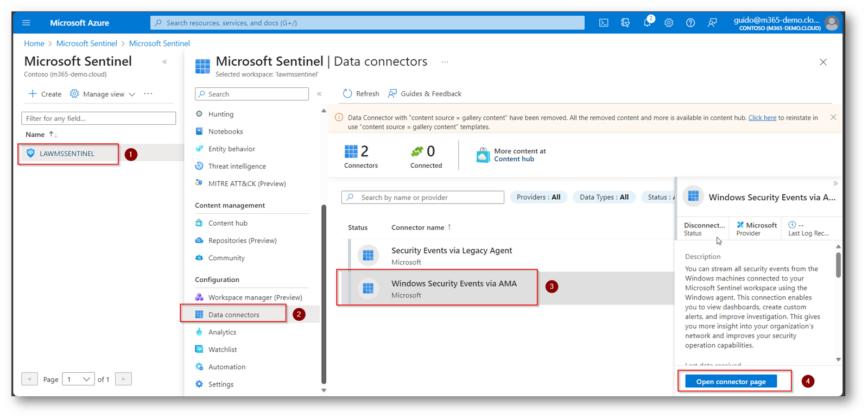Viewport: 868px width, 419px height.
Task: Click the description panel scrollbar
Action: 838,266
